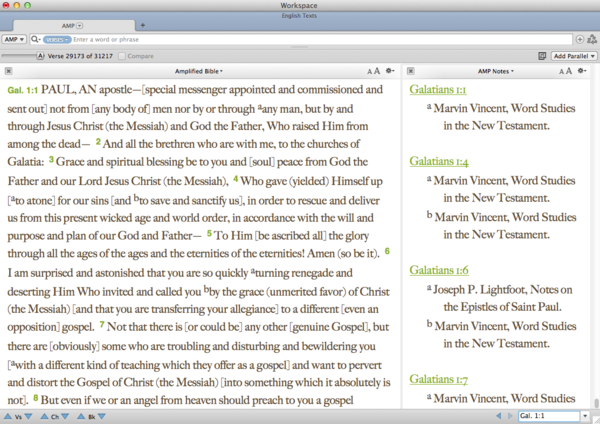Viewport: 600px width, 424px height.
Task: Open the Gal. 1:1 reference history dropdown
Action: pos(585,416)
